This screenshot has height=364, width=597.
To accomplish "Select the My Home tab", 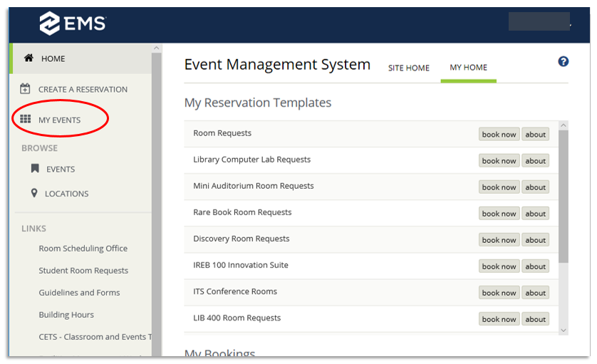I will click(468, 68).
